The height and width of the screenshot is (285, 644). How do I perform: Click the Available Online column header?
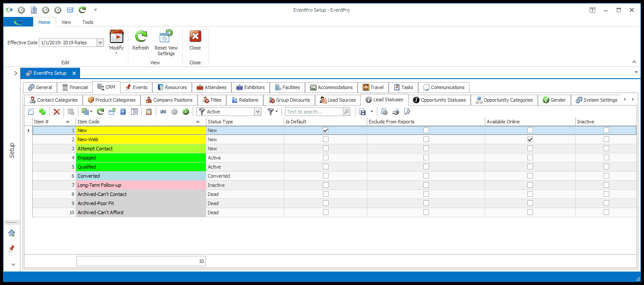pos(530,122)
